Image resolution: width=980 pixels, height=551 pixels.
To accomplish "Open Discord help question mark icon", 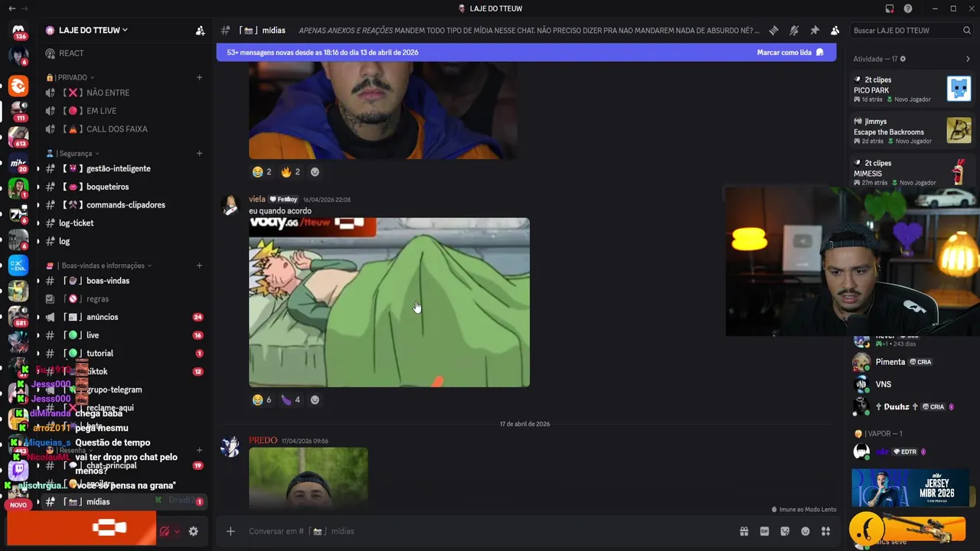I will tap(908, 8).
